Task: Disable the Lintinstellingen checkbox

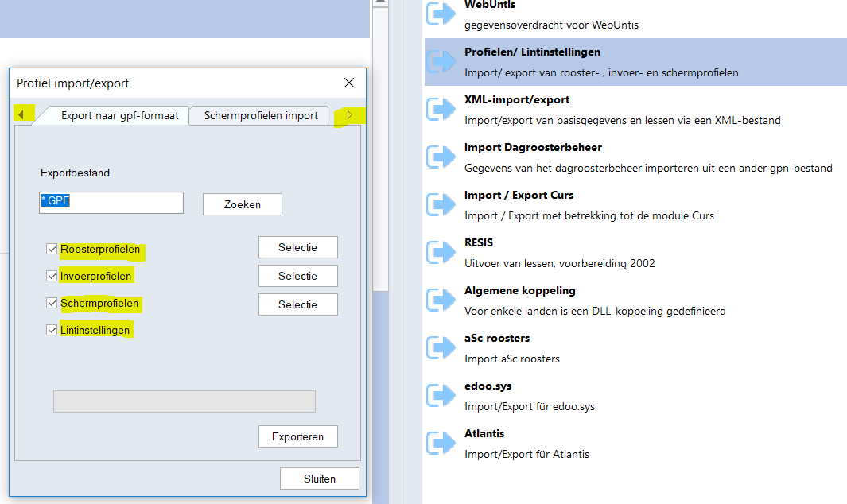Action: (52, 330)
